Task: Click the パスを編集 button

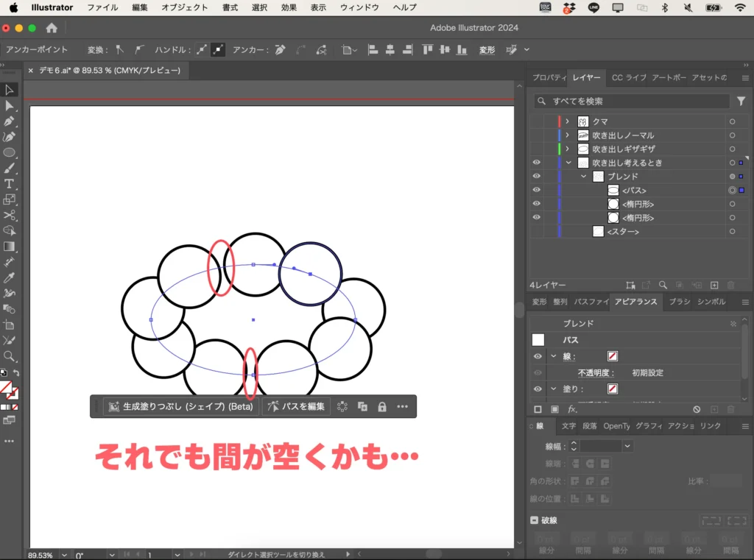Action: click(x=295, y=406)
